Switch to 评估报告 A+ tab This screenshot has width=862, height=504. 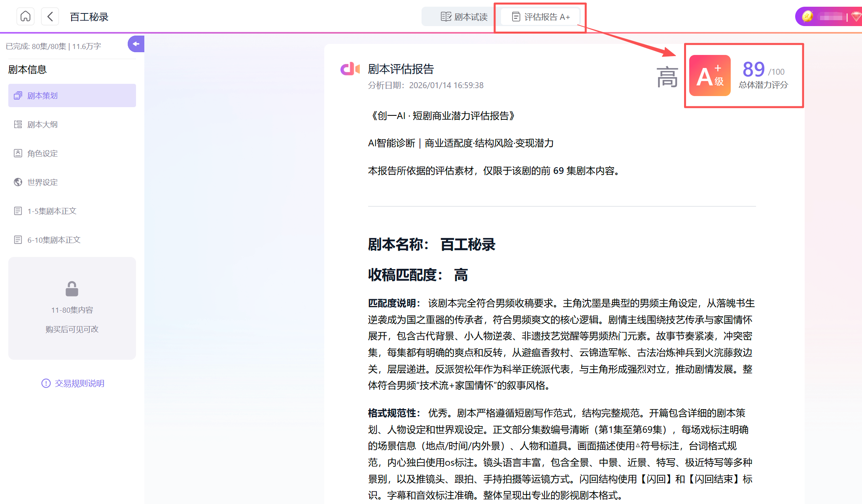tap(541, 17)
